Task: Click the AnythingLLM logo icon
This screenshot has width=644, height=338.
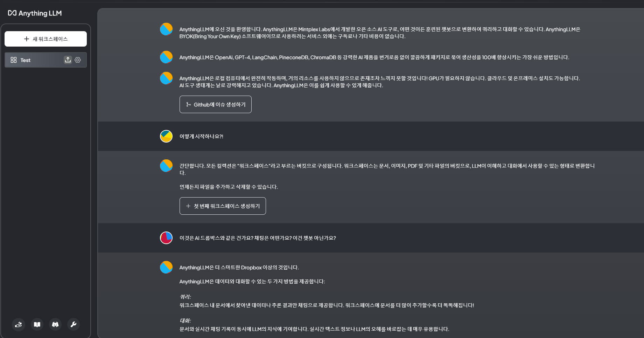Action: coord(12,13)
